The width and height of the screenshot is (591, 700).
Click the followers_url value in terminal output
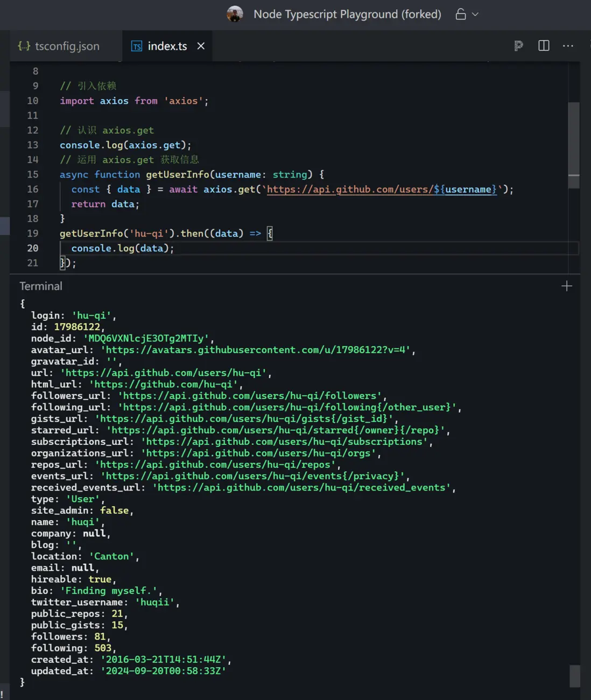[x=250, y=396]
